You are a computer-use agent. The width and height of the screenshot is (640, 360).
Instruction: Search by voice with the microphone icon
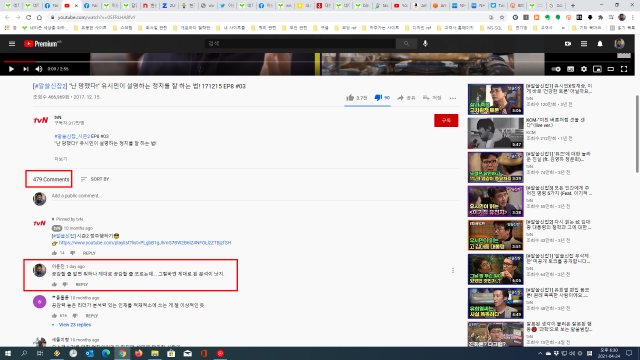(425, 44)
